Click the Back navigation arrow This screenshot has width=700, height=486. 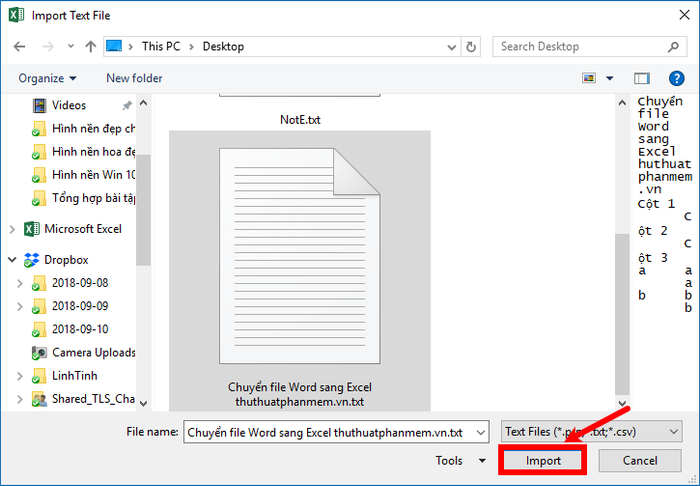coord(20,46)
